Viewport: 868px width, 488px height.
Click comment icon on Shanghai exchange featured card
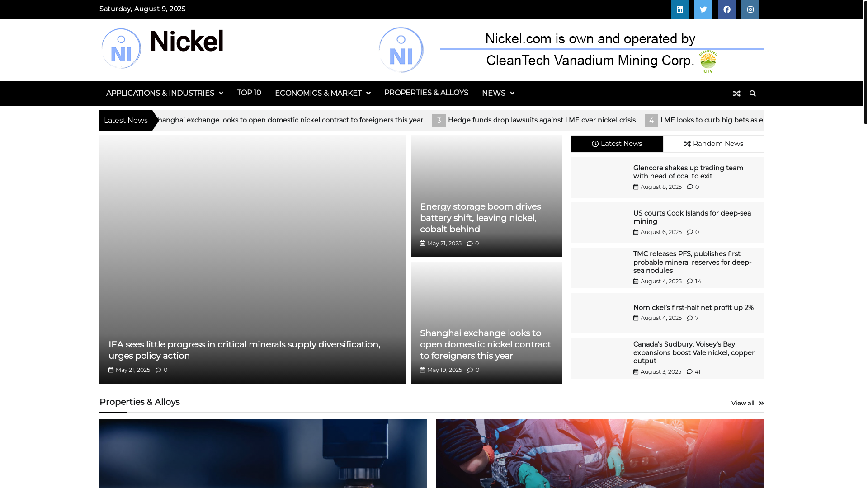470,370
